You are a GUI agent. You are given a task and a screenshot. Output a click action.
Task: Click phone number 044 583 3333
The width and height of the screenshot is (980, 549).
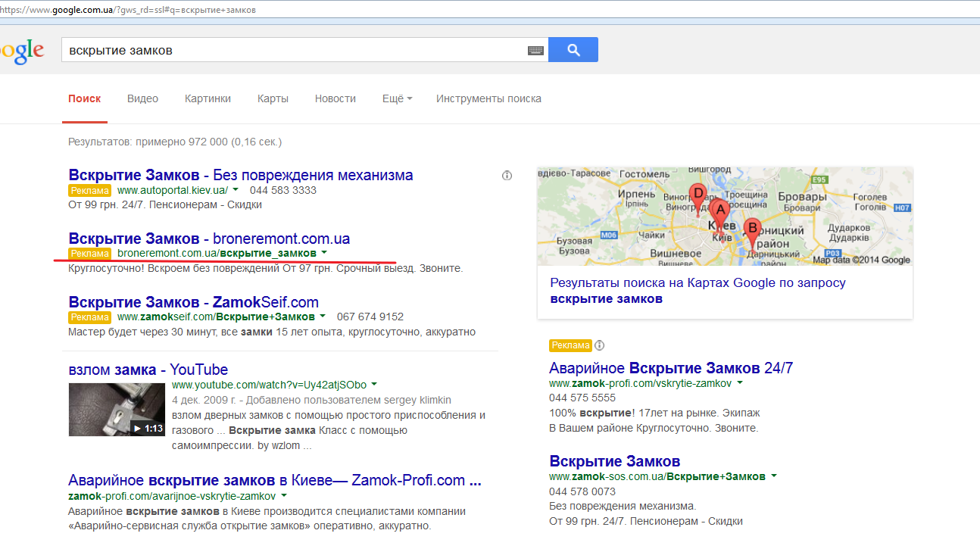point(283,190)
